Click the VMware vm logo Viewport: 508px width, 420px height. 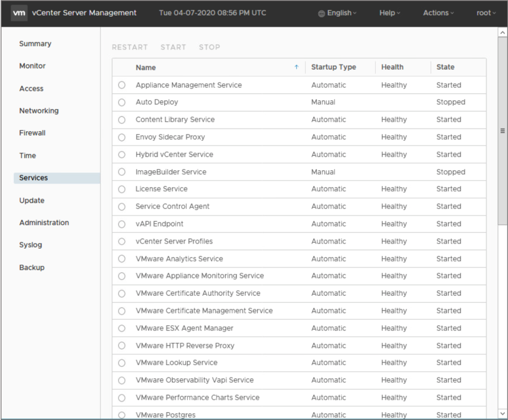coord(19,13)
